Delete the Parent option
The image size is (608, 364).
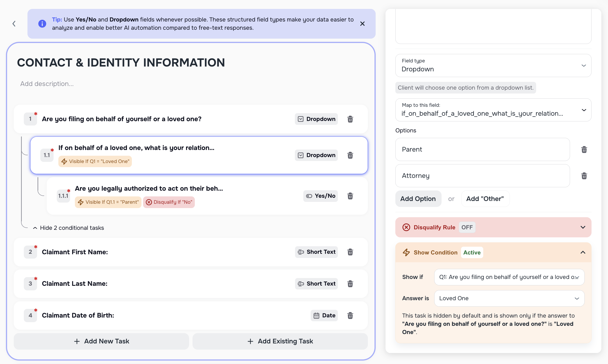[x=584, y=149]
